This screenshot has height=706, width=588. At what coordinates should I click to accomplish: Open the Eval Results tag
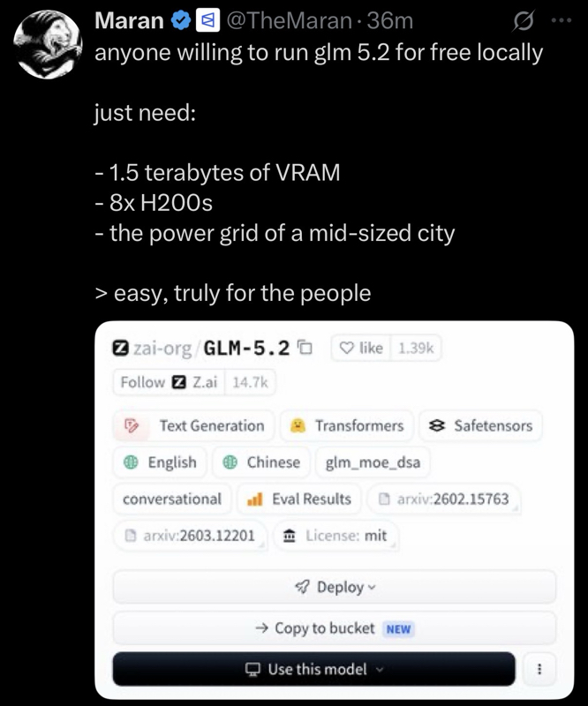[299, 499]
